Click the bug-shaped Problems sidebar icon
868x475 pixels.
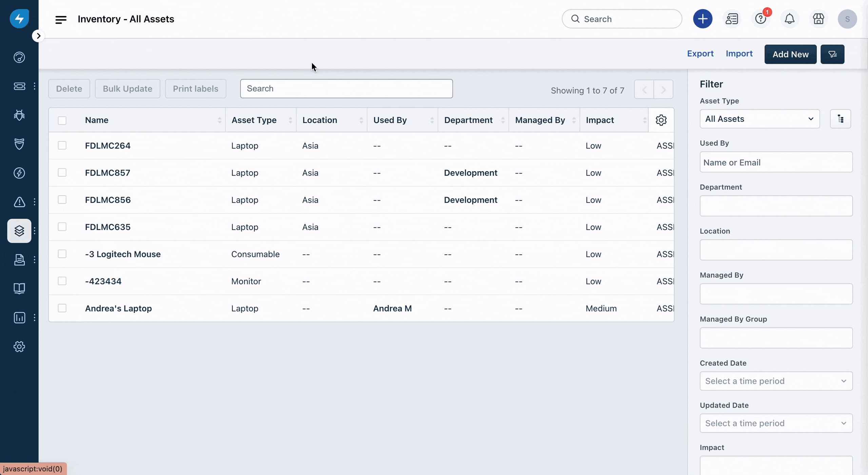coord(19,115)
